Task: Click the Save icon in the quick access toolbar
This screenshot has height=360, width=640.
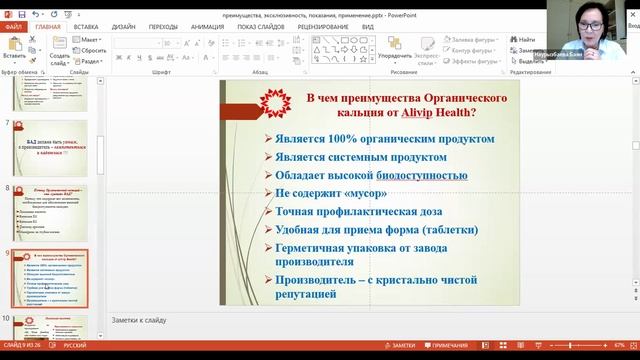Action: coord(22,15)
